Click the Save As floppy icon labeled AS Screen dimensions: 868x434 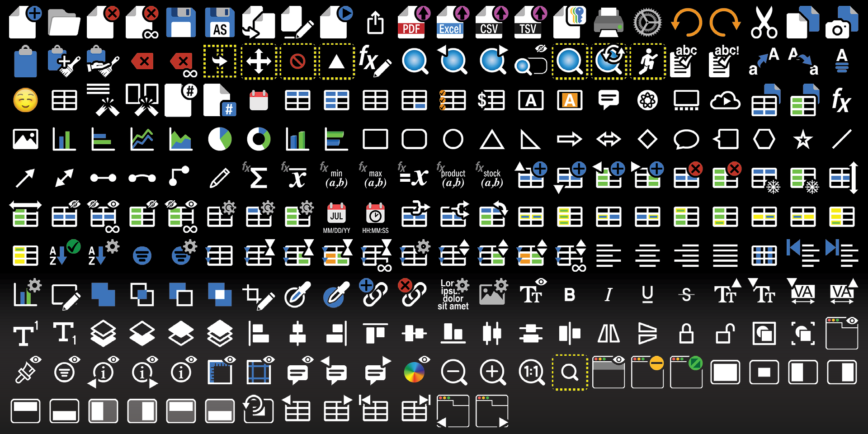click(x=220, y=23)
